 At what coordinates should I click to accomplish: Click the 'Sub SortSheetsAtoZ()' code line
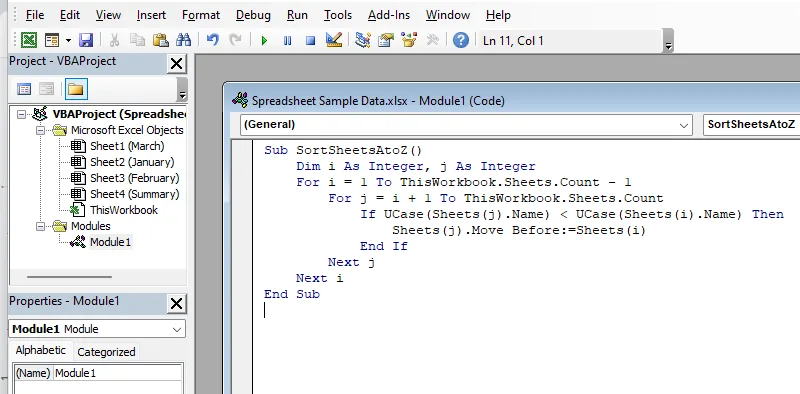[343, 151]
